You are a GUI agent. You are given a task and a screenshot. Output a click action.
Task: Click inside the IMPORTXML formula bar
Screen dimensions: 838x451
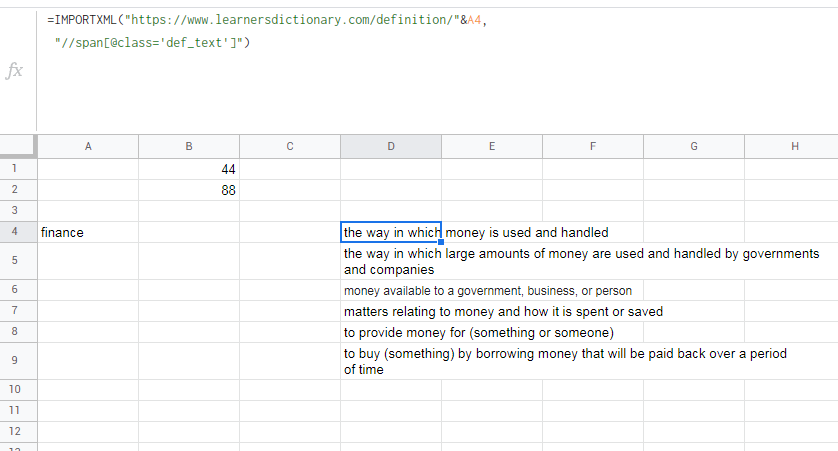pos(437,71)
